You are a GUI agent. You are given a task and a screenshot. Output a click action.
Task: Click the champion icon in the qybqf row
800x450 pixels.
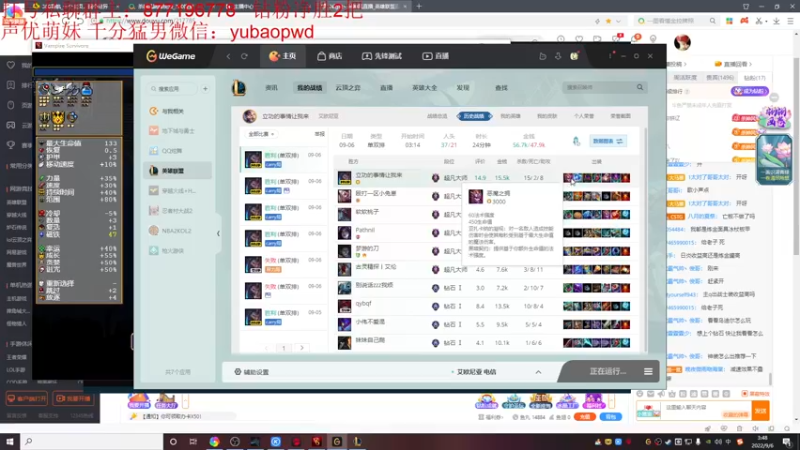[x=344, y=306]
